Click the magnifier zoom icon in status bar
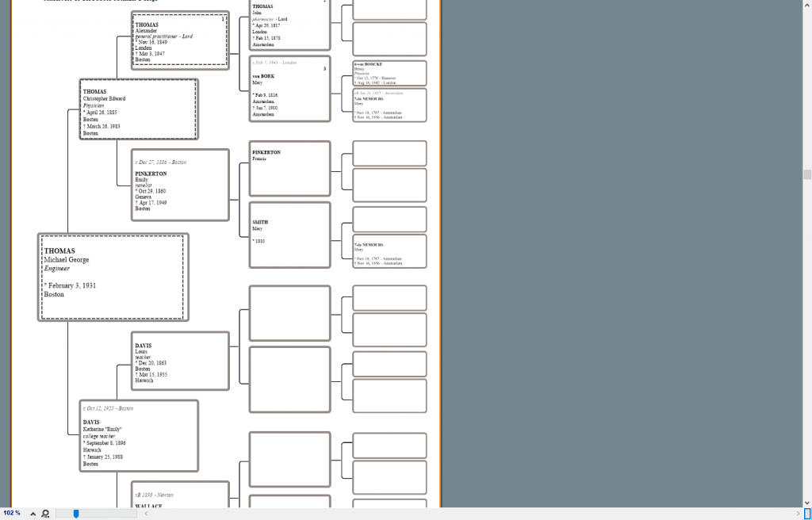Screen dimensions: 812x520 pos(45,513)
